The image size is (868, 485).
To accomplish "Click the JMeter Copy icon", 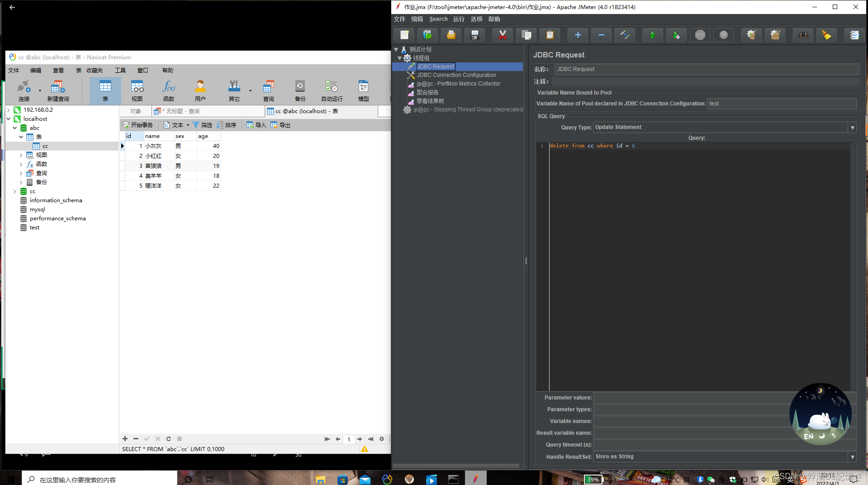I will coord(526,35).
